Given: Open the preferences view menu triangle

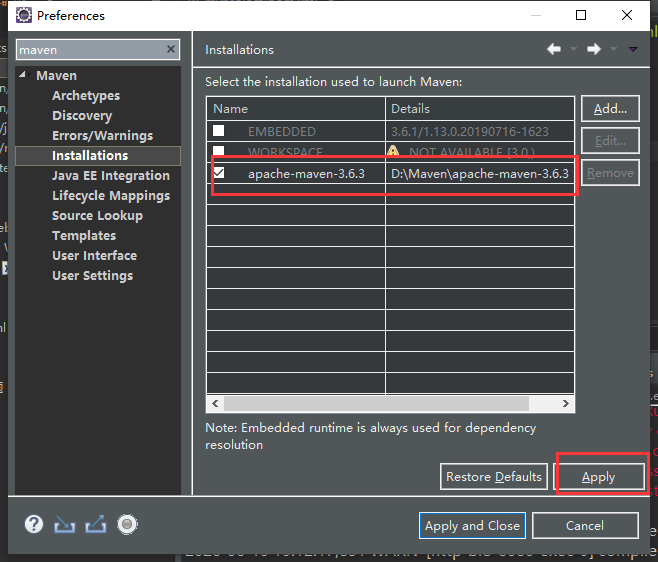Looking at the screenshot, I should pyautogui.click(x=633, y=50).
